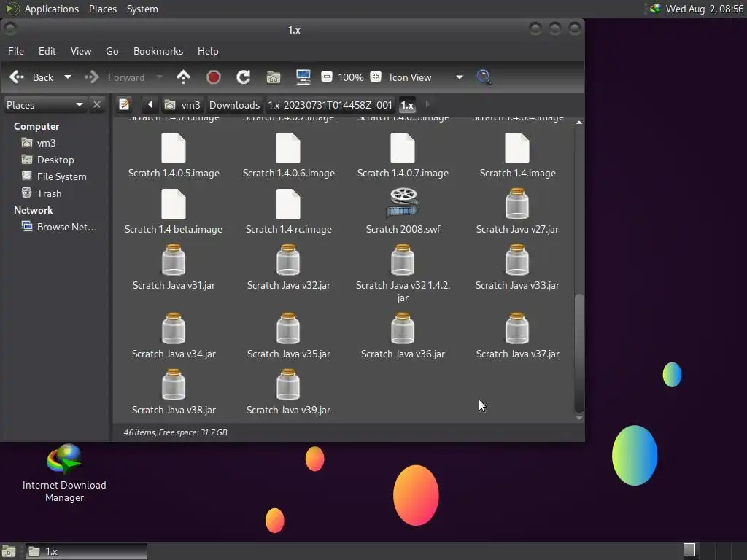Image resolution: width=747 pixels, height=560 pixels.
Task: Open the View menu
Action: pos(81,51)
